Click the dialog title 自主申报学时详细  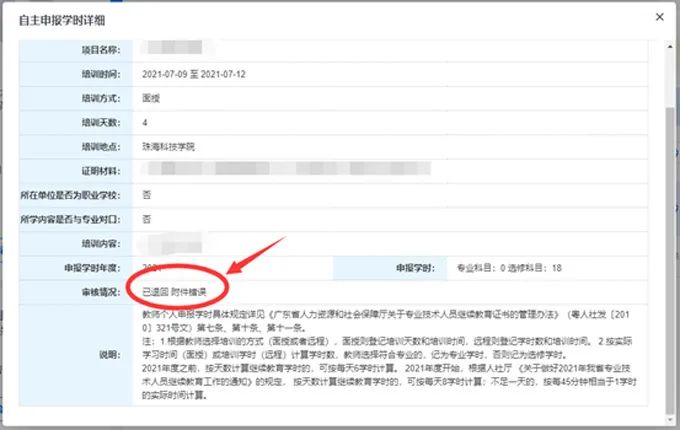tap(59, 20)
